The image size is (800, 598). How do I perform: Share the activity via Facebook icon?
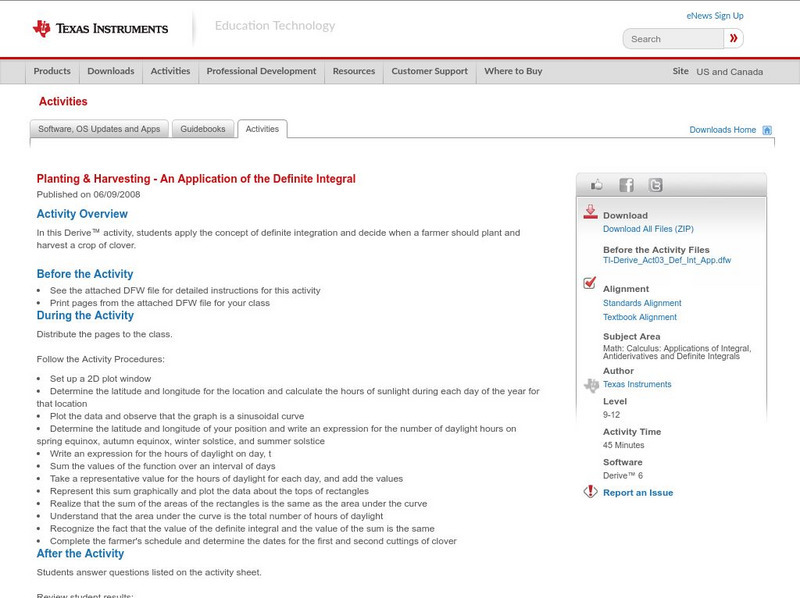coord(626,185)
